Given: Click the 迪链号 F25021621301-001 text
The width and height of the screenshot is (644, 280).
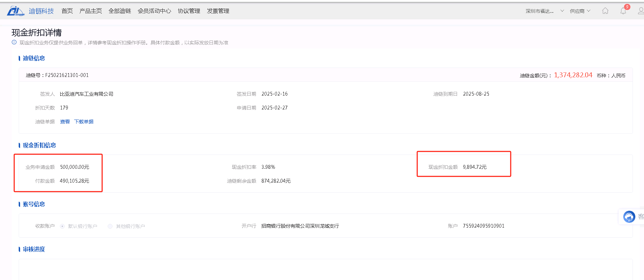Looking at the screenshot, I should click(x=57, y=75).
